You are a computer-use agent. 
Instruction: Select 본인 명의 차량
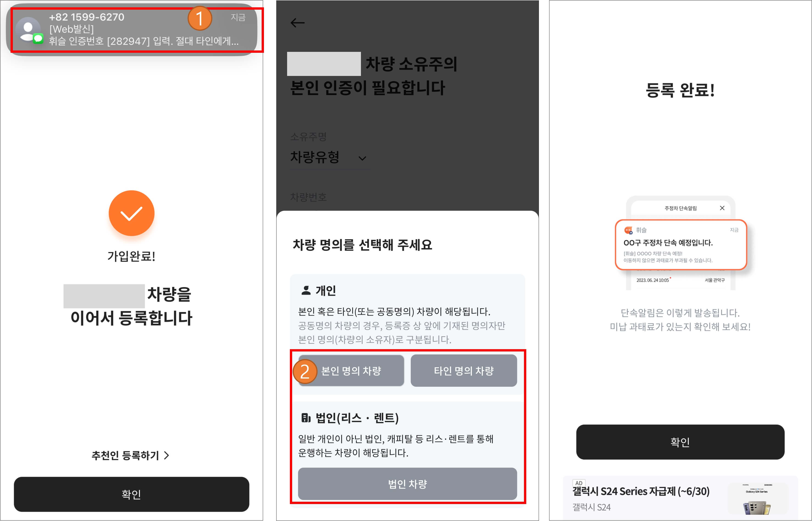[352, 371]
